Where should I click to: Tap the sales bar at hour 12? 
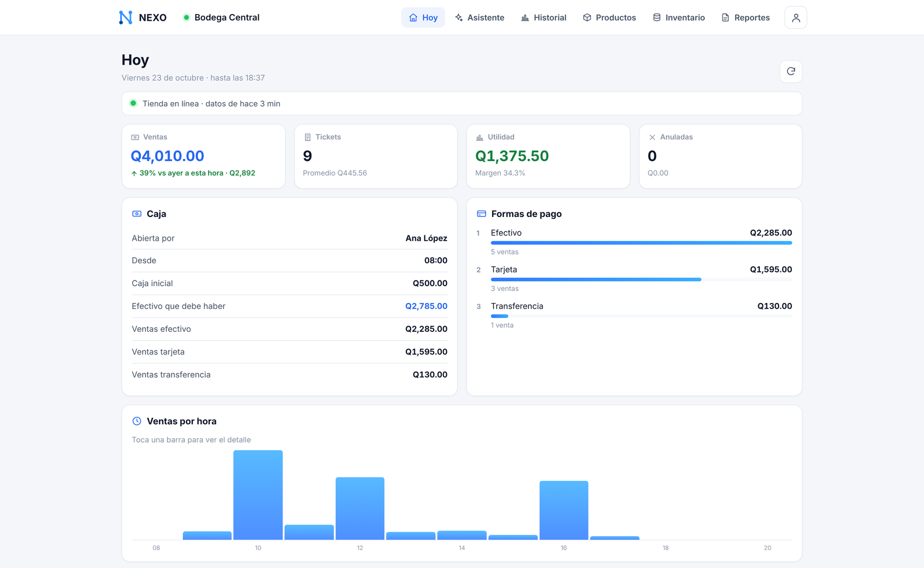click(360, 509)
